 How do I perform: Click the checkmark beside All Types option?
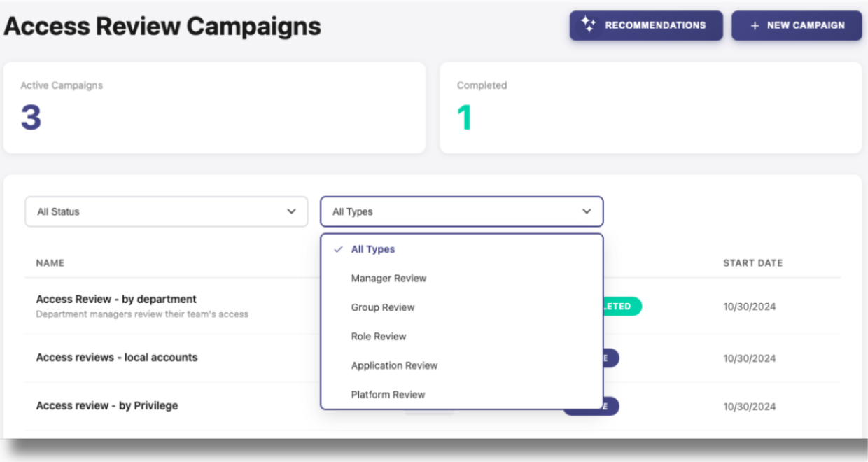coord(339,250)
